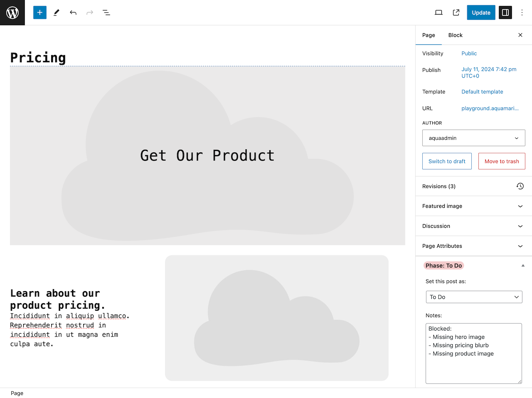This screenshot has width=532, height=398.
Task: Open the three-dot Options menu
Action: pyautogui.click(x=522, y=12)
